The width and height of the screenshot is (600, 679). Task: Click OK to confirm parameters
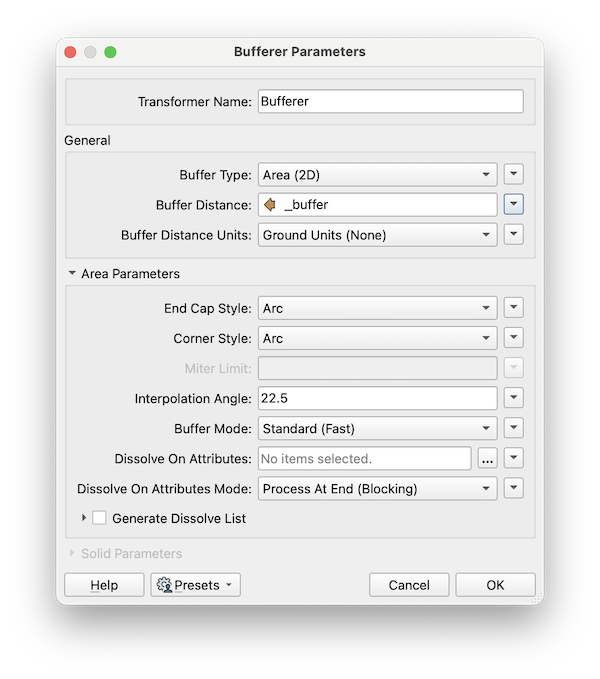pyautogui.click(x=495, y=585)
